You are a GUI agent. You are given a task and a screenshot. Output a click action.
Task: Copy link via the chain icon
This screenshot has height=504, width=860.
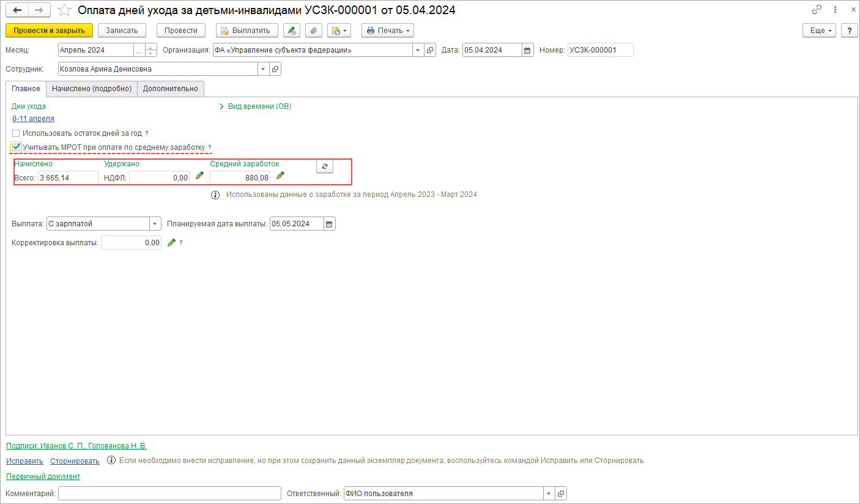click(x=817, y=10)
